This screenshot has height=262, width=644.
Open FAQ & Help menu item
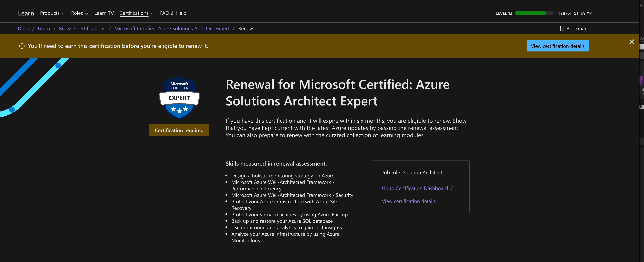(x=173, y=13)
